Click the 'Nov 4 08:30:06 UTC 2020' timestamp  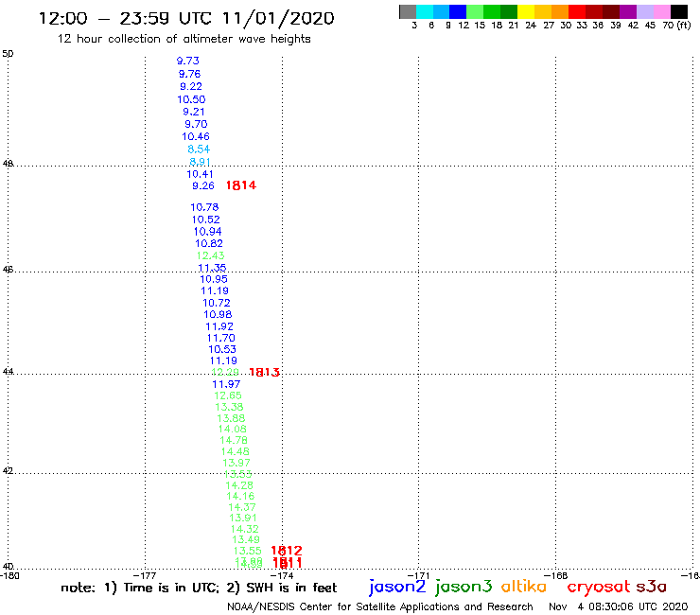619,607
